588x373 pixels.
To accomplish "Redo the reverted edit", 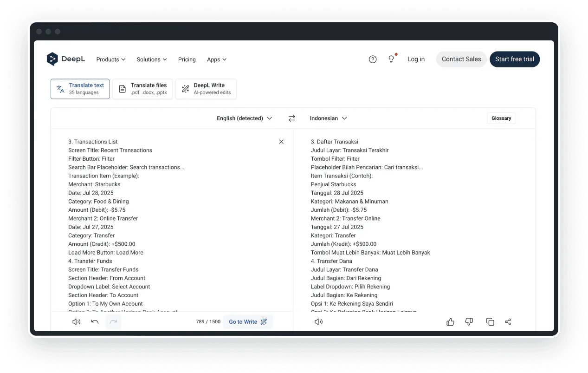I will click(x=113, y=321).
